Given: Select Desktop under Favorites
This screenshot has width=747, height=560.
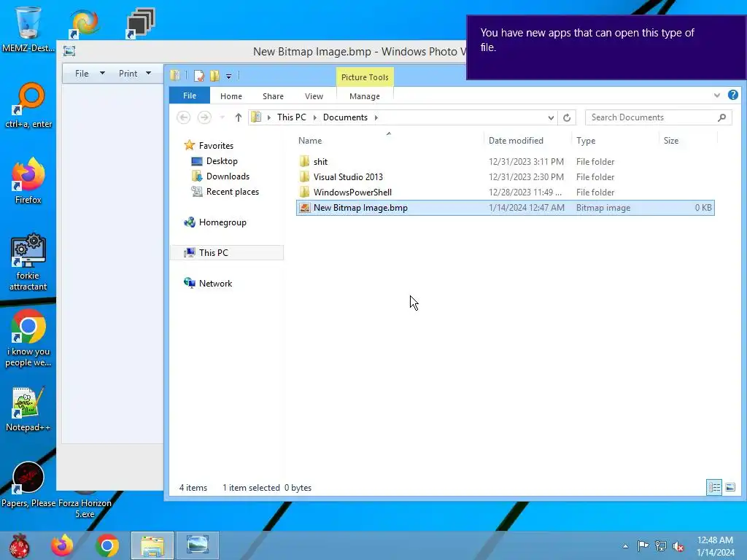Looking at the screenshot, I should click(x=222, y=161).
